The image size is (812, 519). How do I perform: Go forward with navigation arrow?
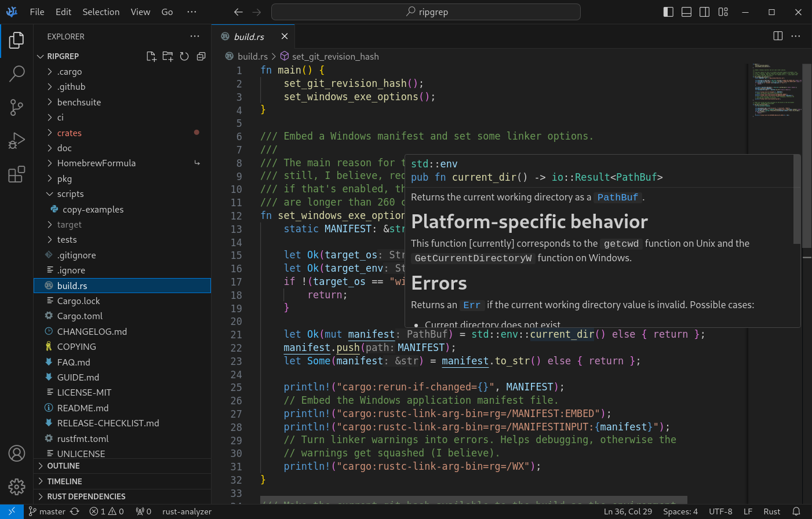pyautogui.click(x=257, y=12)
